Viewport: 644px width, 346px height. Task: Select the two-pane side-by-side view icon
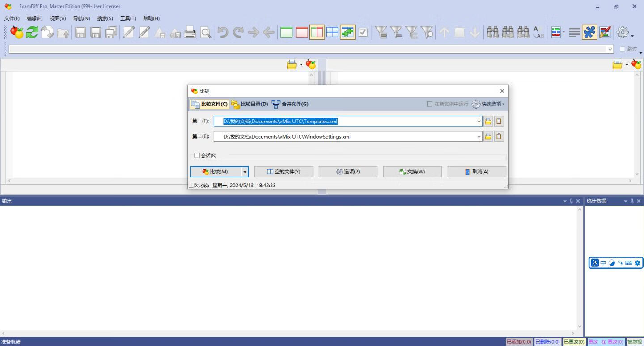click(x=317, y=32)
